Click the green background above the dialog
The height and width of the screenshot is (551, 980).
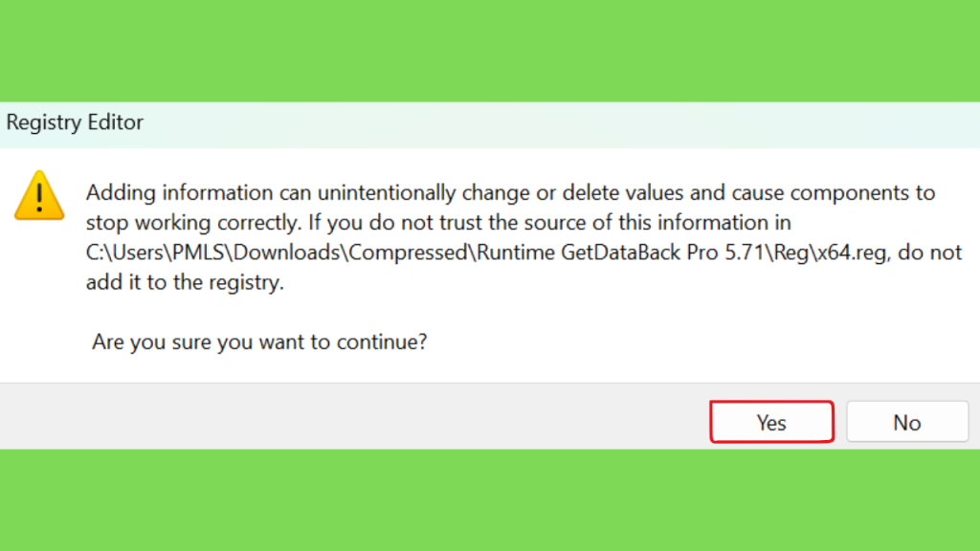pyautogui.click(x=490, y=50)
